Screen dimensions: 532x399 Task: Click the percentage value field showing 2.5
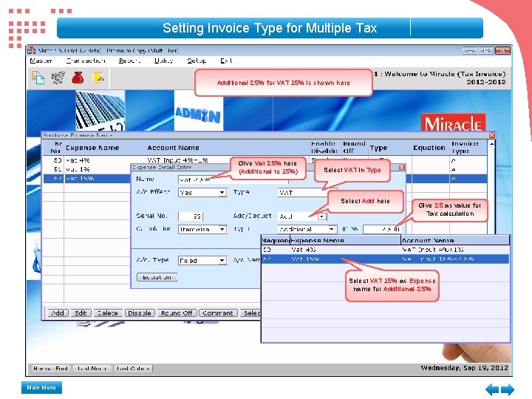(x=382, y=229)
